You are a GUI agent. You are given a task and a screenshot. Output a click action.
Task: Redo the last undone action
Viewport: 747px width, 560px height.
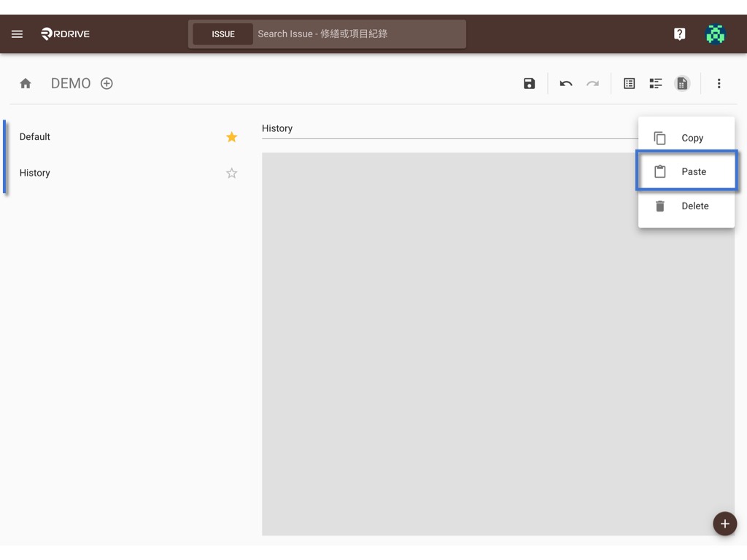(592, 83)
